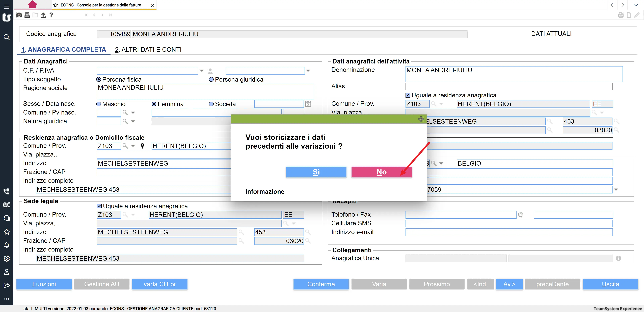Screen dimensions: 644x312
Task: Open the settings gear in sidebar
Action: coord(7,258)
